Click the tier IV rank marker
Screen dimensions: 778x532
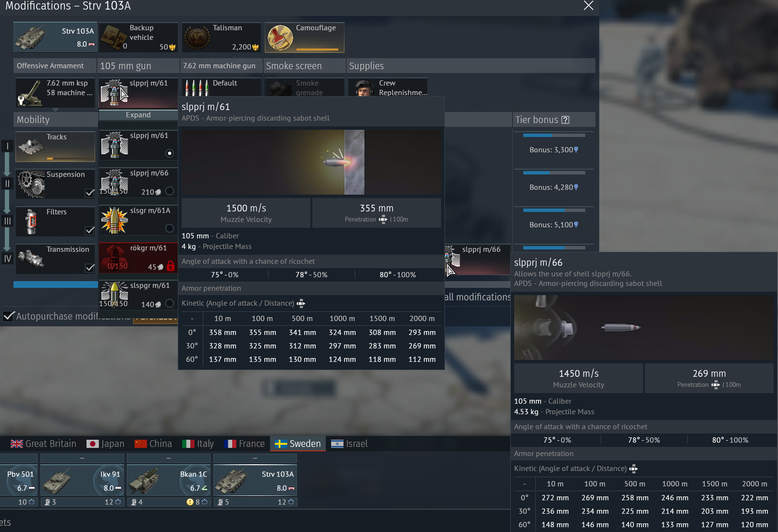pos(7,259)
